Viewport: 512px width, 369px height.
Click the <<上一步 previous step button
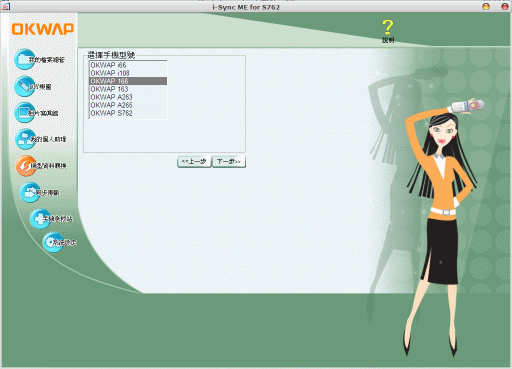tap(194, 162)
